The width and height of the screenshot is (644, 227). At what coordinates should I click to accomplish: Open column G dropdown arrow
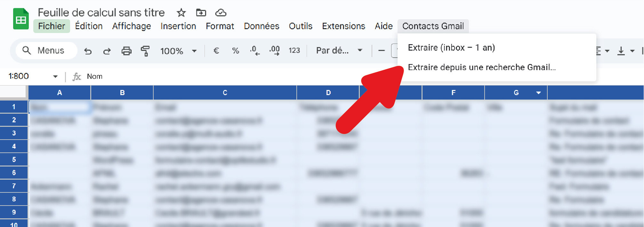(x=538, y=93)
